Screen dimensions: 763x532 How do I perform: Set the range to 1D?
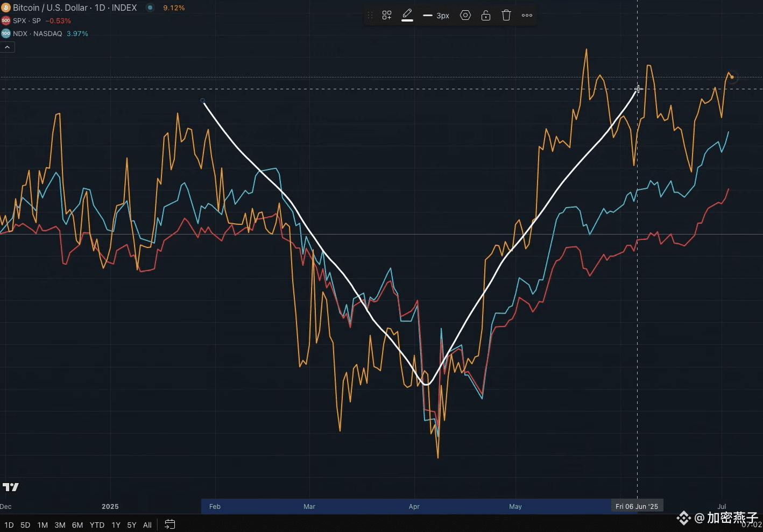(9, 525)
